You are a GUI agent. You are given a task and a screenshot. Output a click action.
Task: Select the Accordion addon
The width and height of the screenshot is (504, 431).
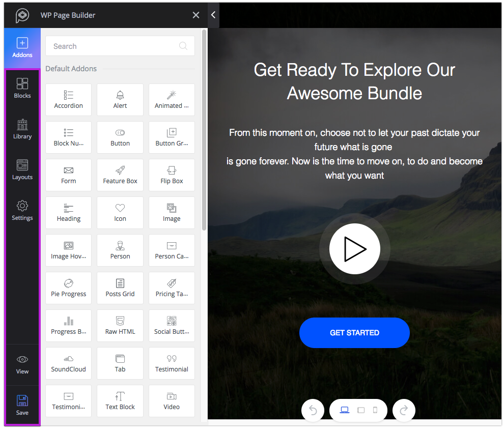pos(68,100)
